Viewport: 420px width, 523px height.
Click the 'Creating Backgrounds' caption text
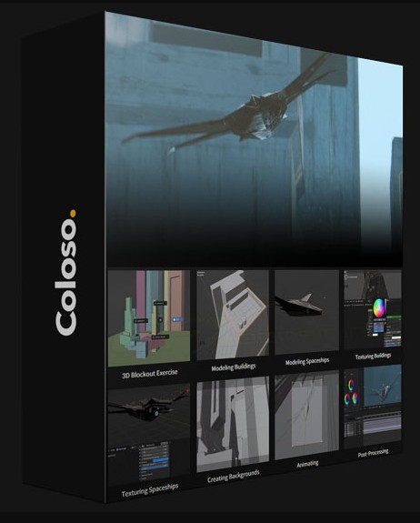tap(233, 477)
